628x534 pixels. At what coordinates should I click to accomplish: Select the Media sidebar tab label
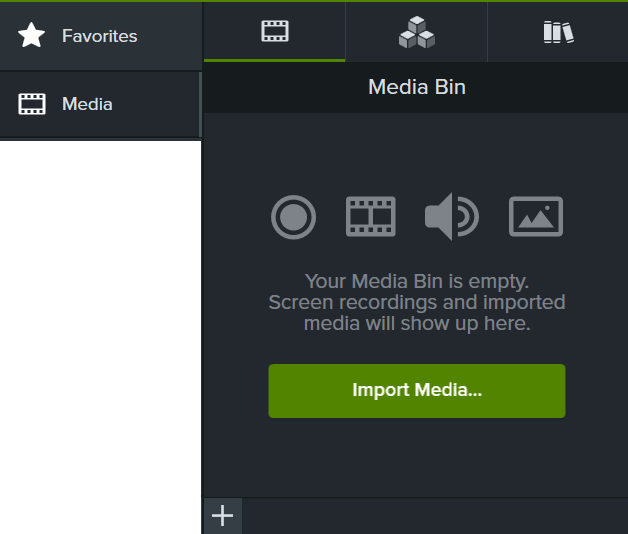point(87,104)
